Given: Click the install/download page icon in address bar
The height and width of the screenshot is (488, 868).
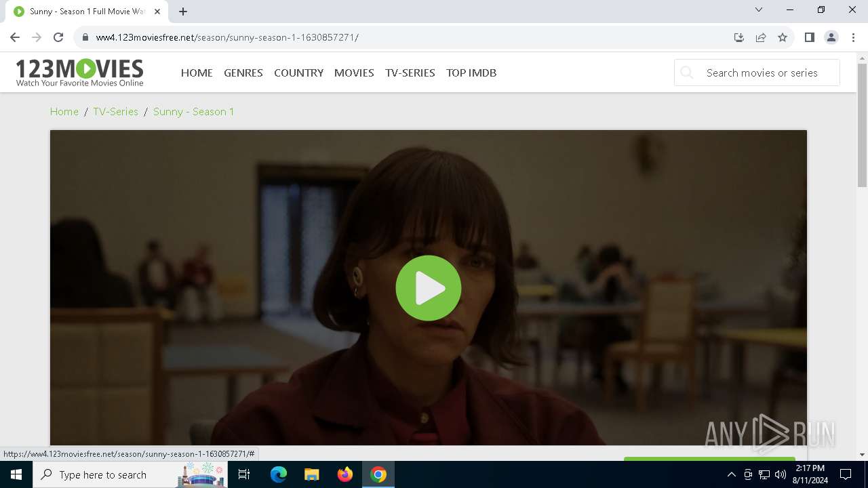Looking at the screenshot, I should [x=739, y=37].
